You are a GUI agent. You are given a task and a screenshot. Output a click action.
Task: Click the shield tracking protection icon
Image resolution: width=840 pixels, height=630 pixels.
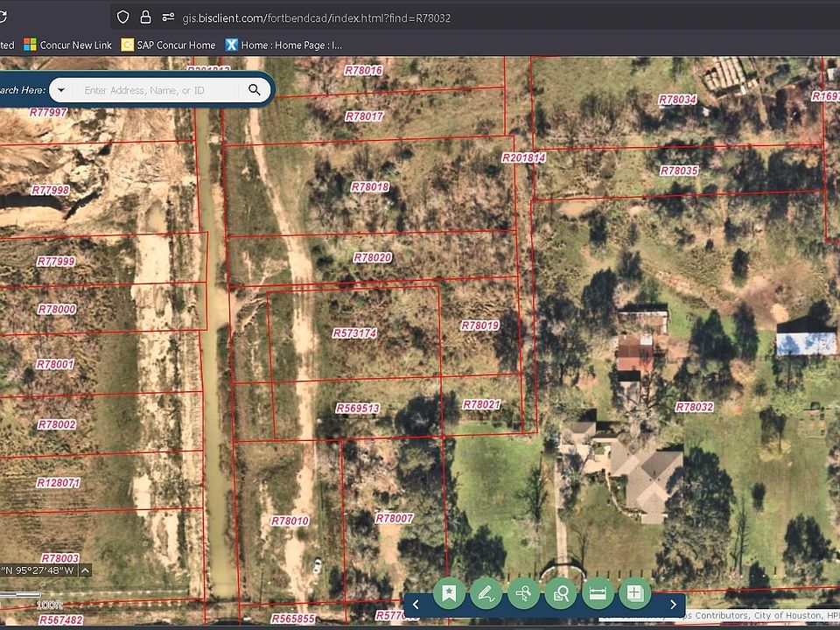pyautogui.click(x=122, y=17)
